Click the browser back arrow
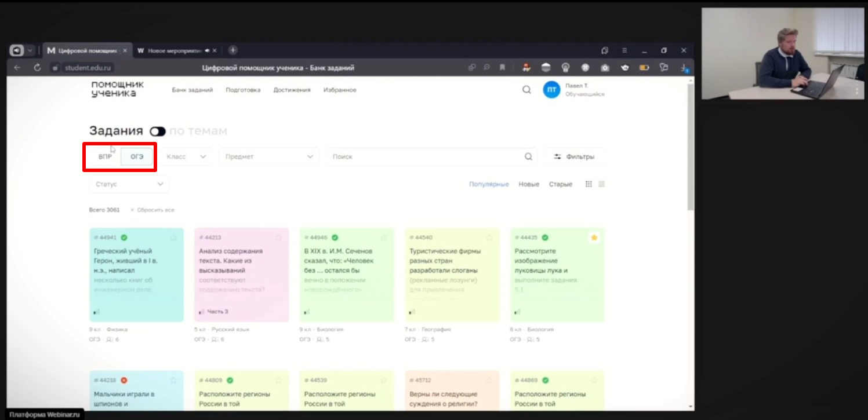 pos(17,68)
